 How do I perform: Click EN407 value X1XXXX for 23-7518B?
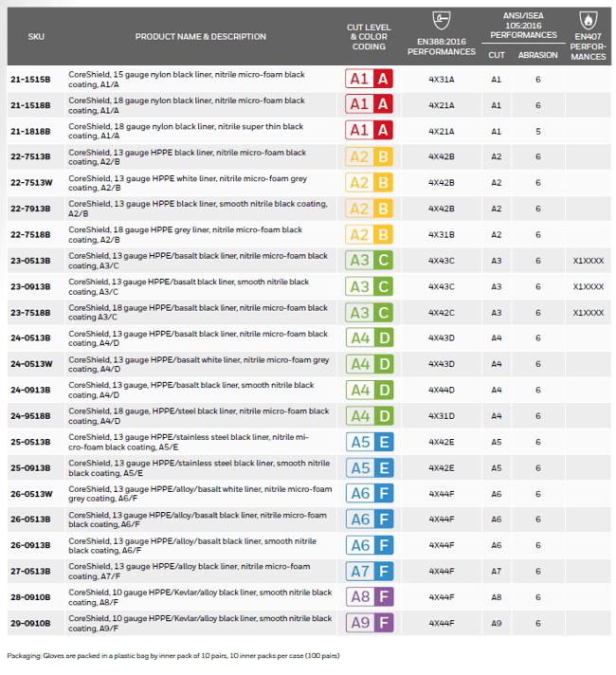click(588, 313)
